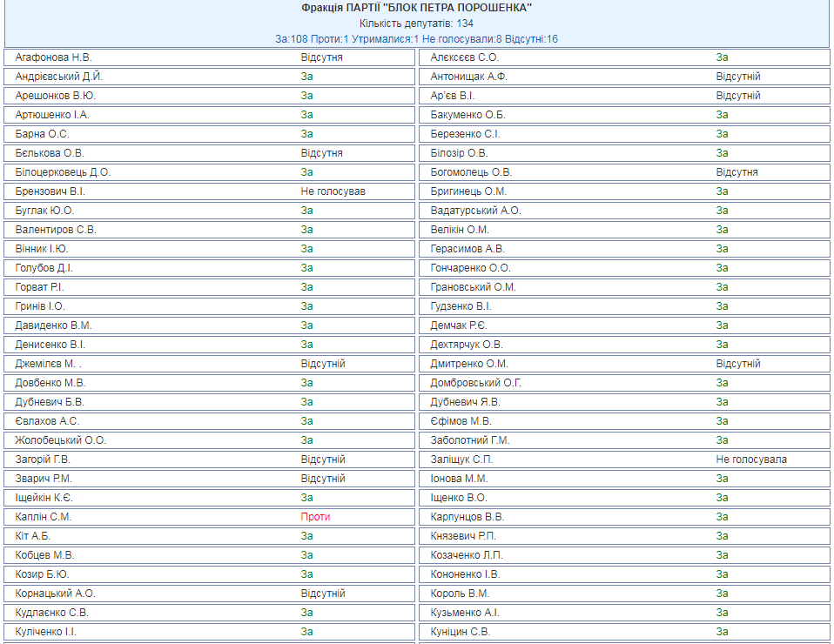Select the name Кононенко І.В.
834x644 pixels.
click(x=465, y=574)
